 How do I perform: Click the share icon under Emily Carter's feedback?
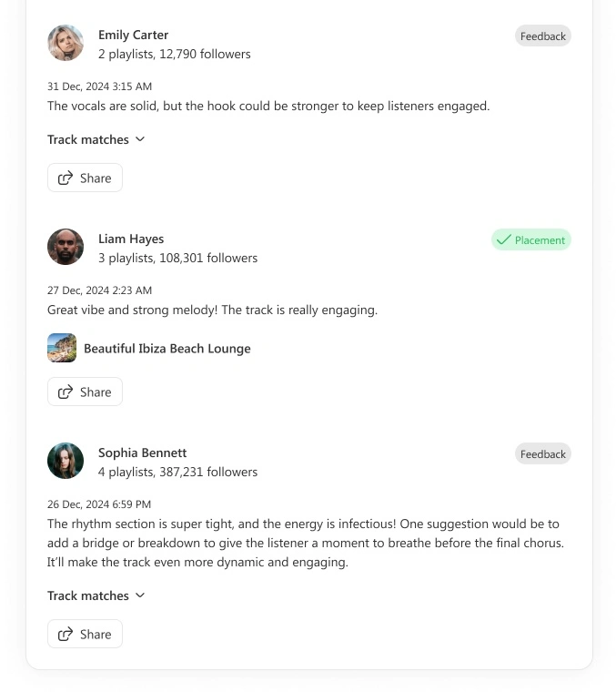(x=66, y=178)
